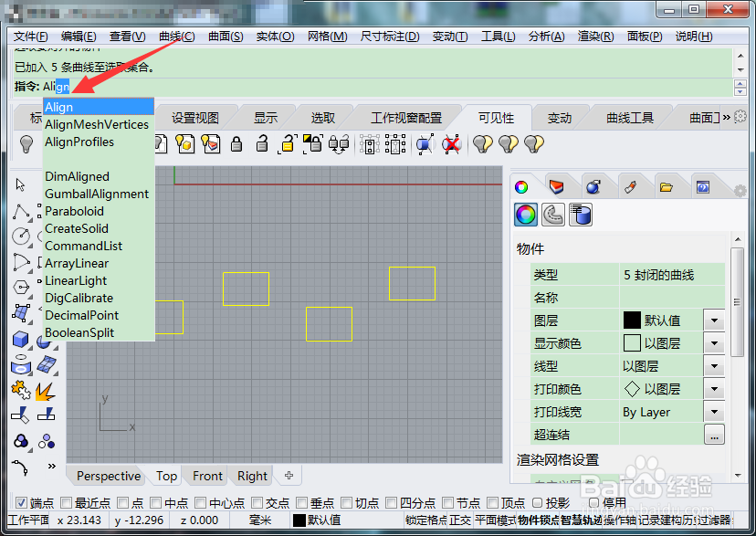Viewport: 756px width, 536px height.
Task: Select the Material cylinder properties icon
Action: coord(581,215)
